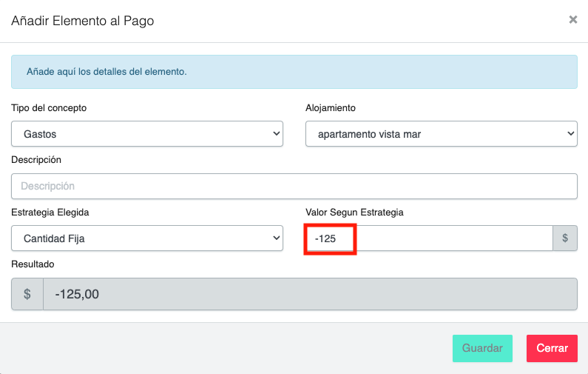The image size is (588, 374).
Task: Click the 'Valor Segun Estrategia' label
Action: pos(354,213)
